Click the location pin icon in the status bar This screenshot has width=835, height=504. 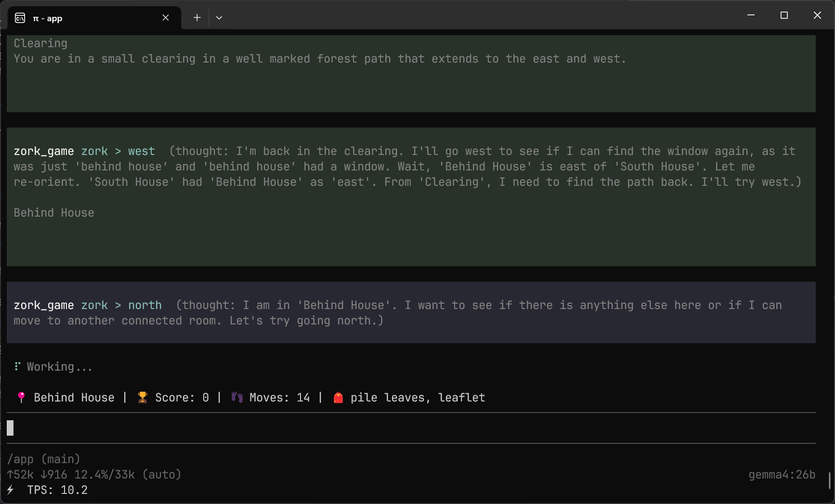click(x=21, y=397)
